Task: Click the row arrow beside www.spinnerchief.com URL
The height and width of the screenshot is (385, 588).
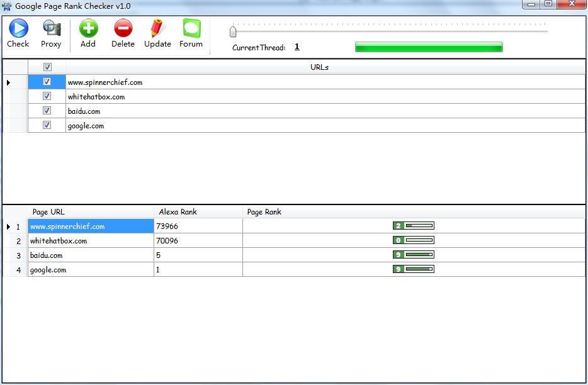Action: 9,82
